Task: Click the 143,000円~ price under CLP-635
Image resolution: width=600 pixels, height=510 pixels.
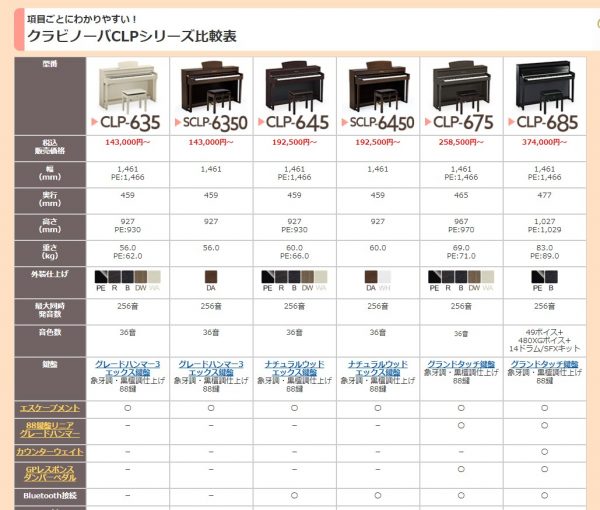Action: (x=127, y=142)
